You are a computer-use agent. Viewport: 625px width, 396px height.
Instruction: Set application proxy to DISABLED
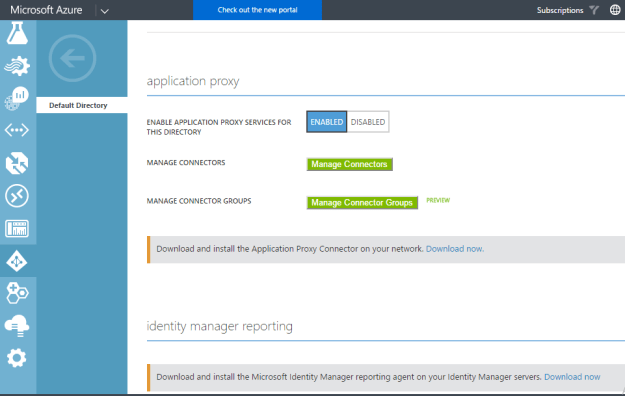coord(368,122)
